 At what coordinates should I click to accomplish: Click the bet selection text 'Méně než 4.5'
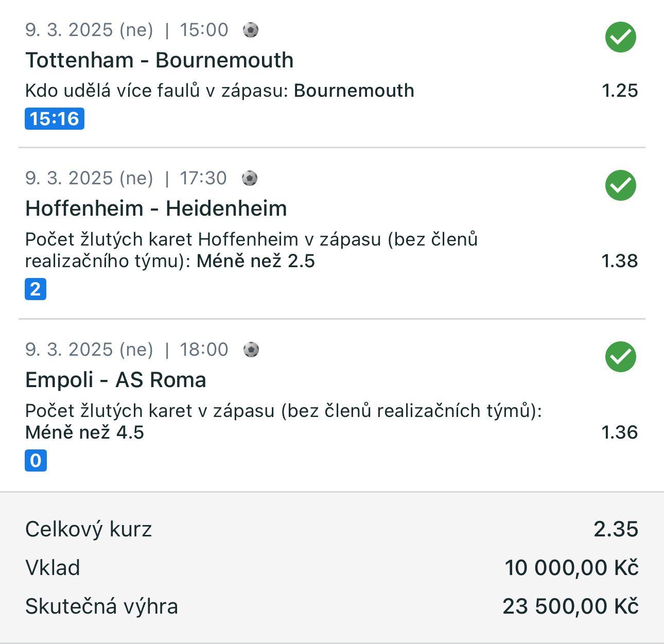[85, 432]
